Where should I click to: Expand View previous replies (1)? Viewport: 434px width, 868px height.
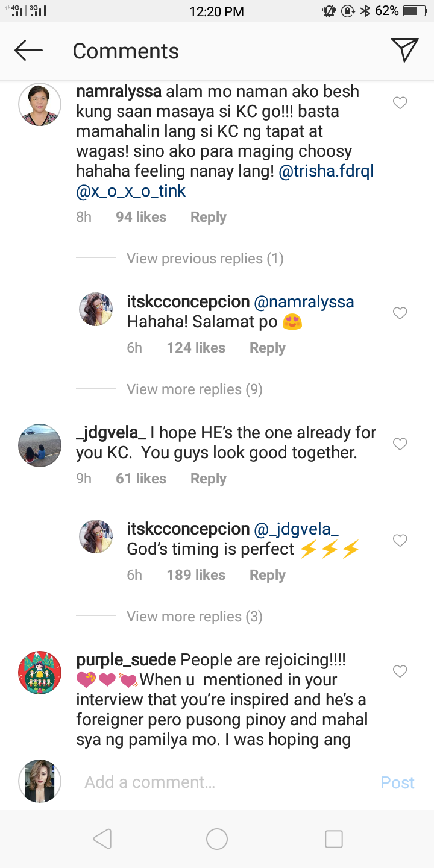[205, 259]
